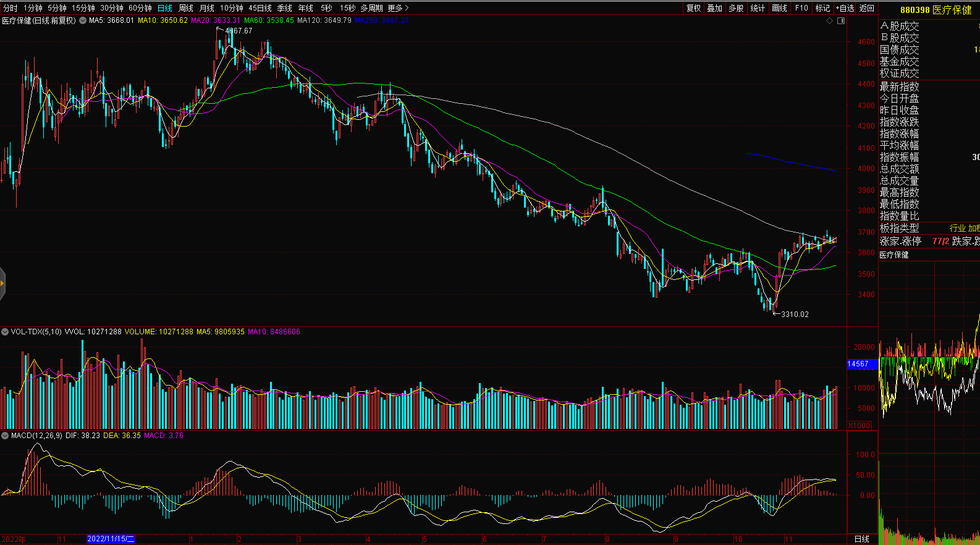Screen dimensions: 980x545
Task: Click the 返回 back button
Action: pos(867,8)
